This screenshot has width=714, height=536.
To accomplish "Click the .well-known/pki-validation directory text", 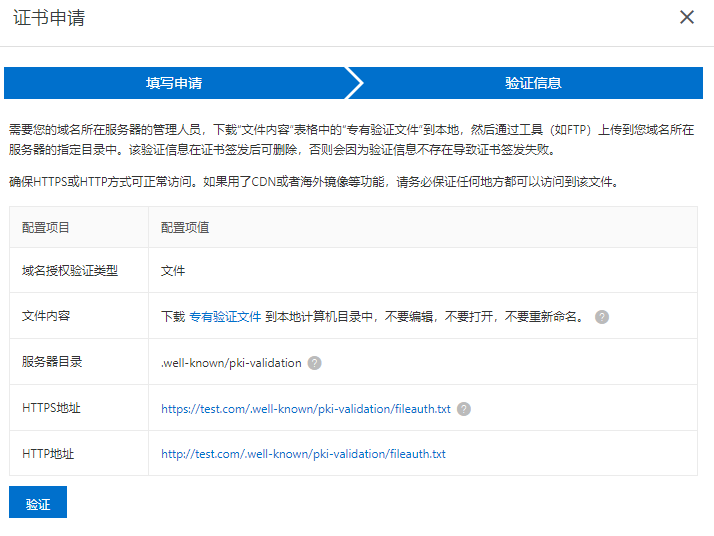I will coord(231,363).
